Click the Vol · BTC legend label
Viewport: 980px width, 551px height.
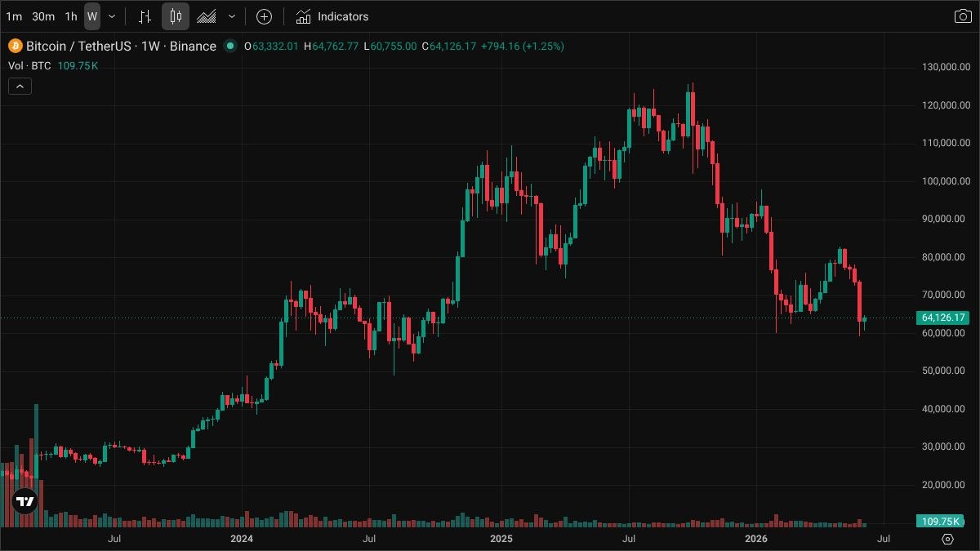coord(30,65)
